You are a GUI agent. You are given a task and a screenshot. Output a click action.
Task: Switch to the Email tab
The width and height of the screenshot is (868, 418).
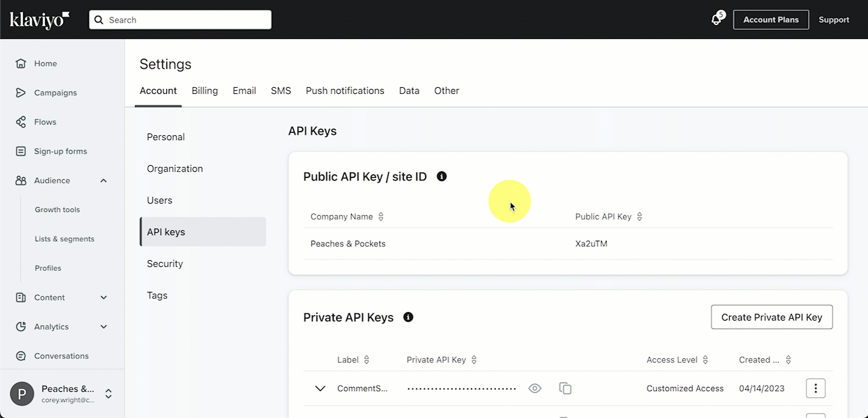pos(244,91)
